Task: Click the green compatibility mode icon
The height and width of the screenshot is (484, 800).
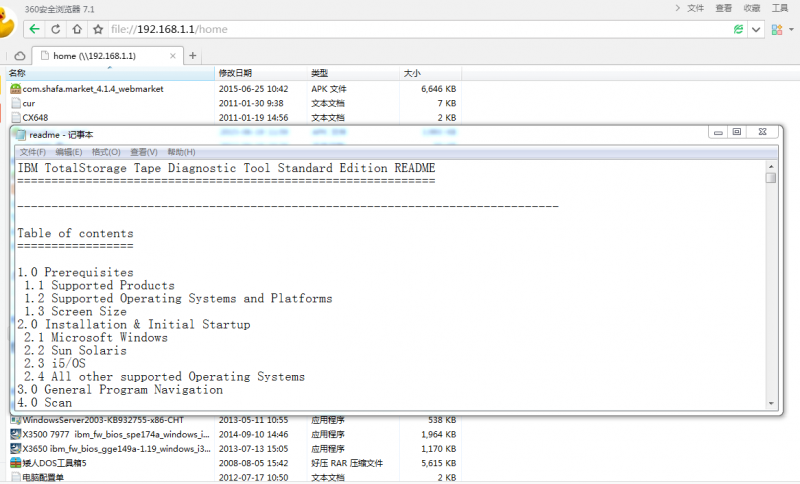Action: pos(738,30)
